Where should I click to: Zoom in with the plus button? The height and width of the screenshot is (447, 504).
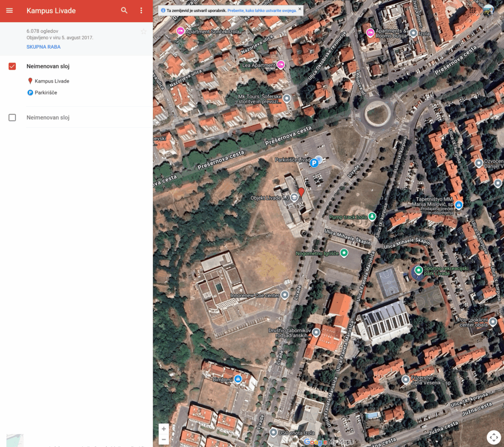(x=164, y=429)
